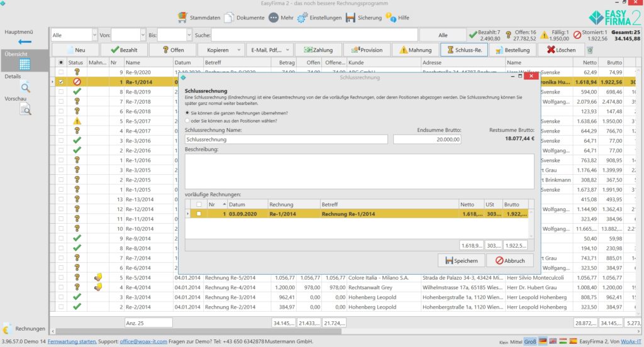Click the Re-8/2019 paid checkmark status icon
Image resolution: width=644 pixels, height=347 pixels.
[x=77, y=91]
